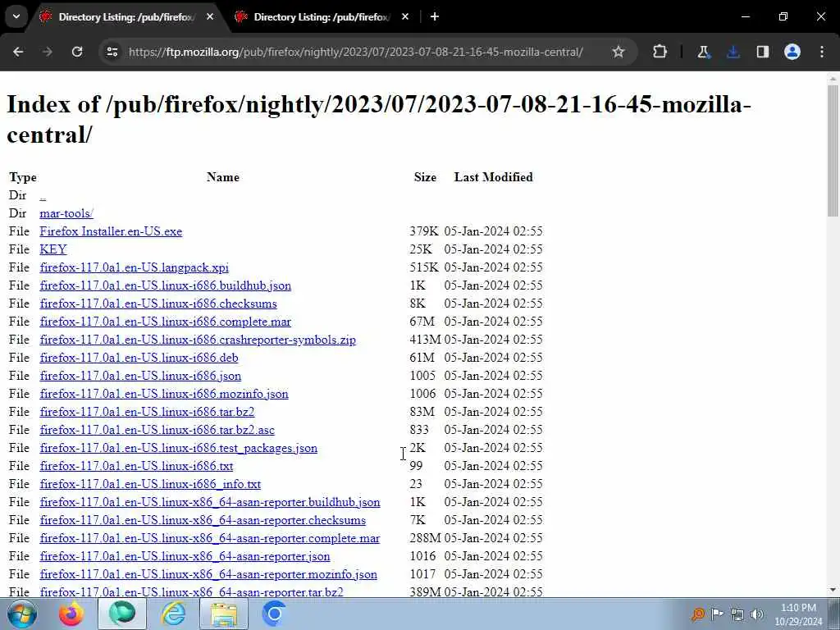
Task: Bookmark this page with the star icon
Action: coord(619,52)
